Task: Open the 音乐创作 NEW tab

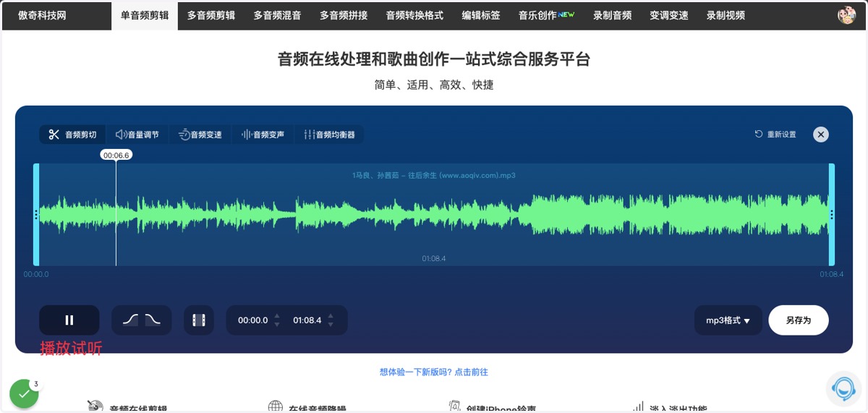Action: tap(547, 15)
